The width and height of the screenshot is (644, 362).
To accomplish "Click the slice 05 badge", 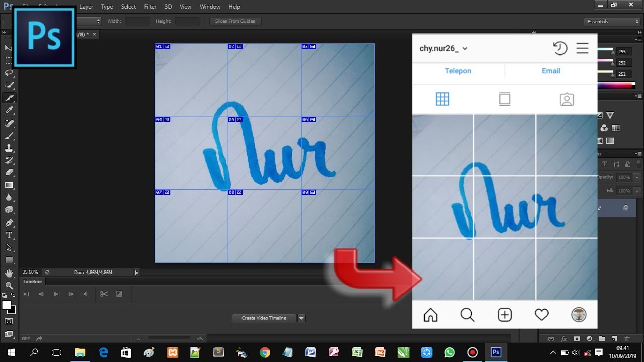I will [x=235, y=120].
